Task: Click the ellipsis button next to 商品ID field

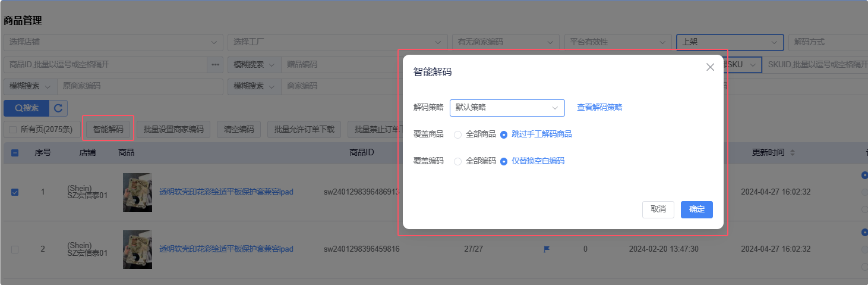Action: click(214, 64)
